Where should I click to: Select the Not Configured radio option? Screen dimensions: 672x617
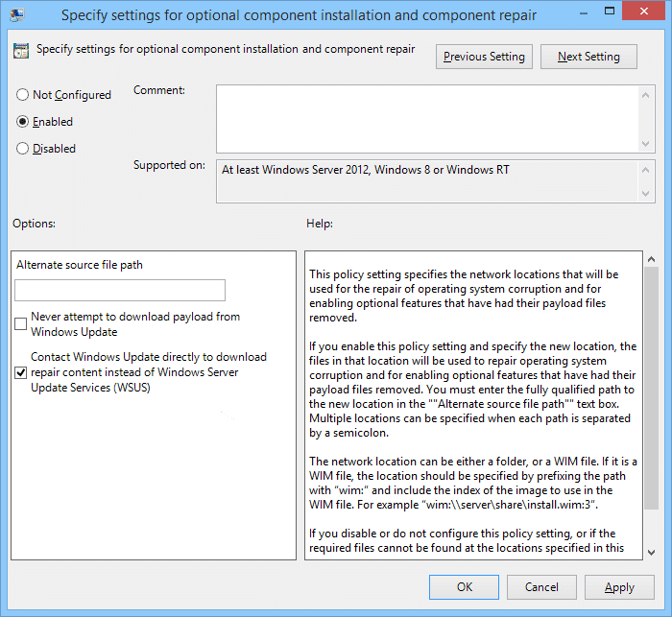click(22, 95)
